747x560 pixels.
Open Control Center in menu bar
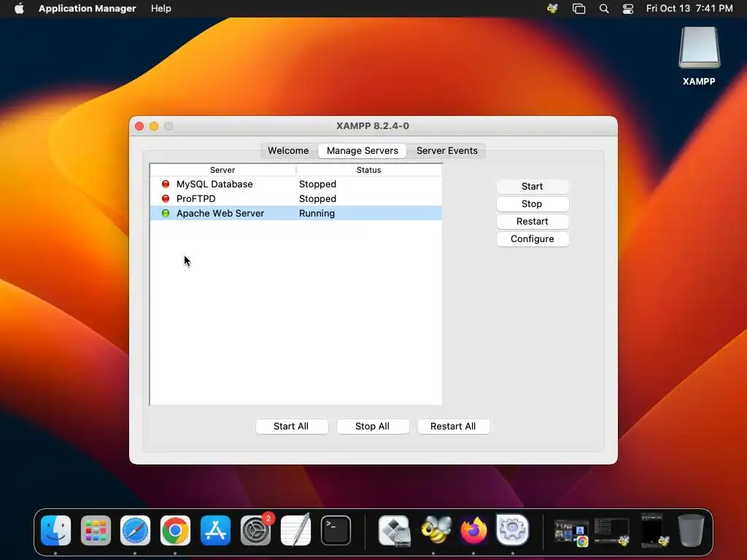[x=628, y=8]
